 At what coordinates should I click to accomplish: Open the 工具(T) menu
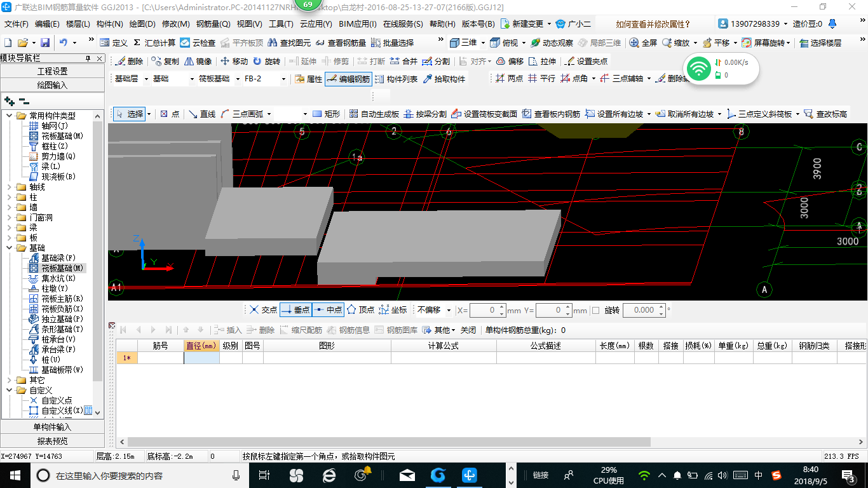click(x=281, y=24)
